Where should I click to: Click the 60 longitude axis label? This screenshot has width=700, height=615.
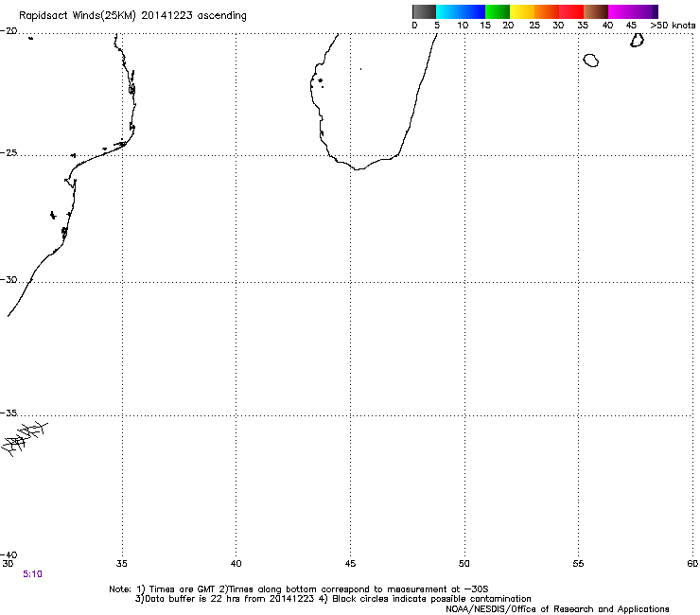(692, 564)
